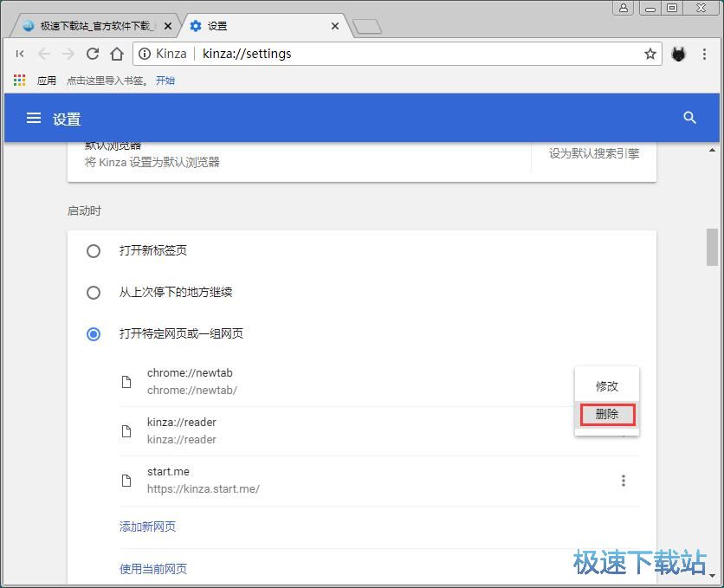This screenshot has height=588, width=724.
Task: Open 应用 in the bookmarks bar
Action: click(46, 81)
